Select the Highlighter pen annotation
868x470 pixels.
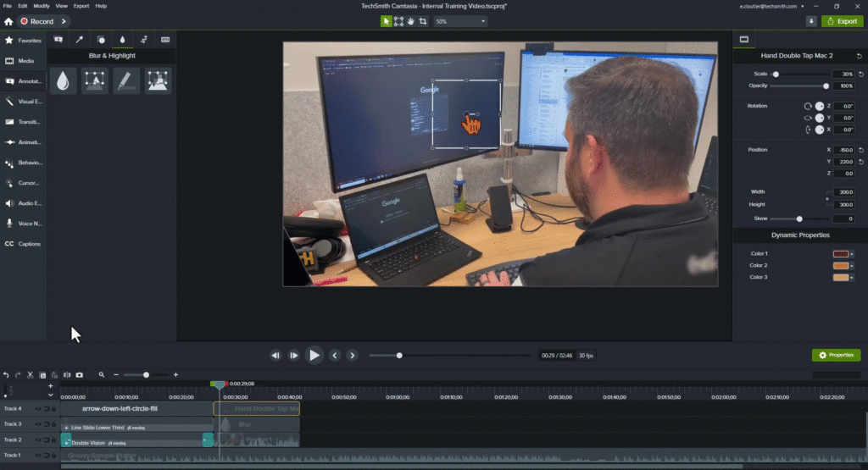coord(126,80)
